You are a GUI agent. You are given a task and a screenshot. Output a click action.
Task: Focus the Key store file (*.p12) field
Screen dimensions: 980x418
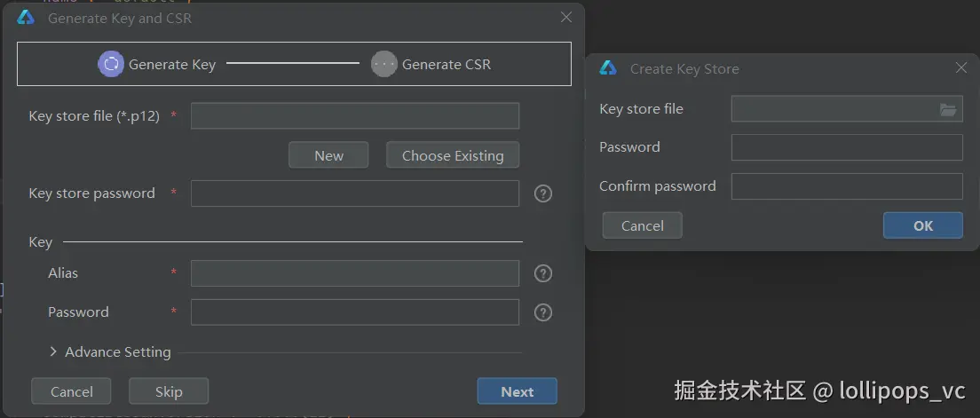355,115
